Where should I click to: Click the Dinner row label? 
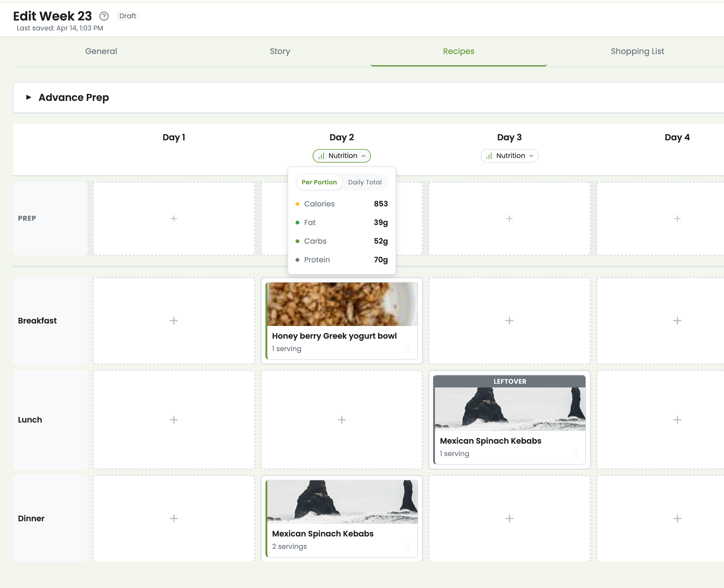(31, 518)
